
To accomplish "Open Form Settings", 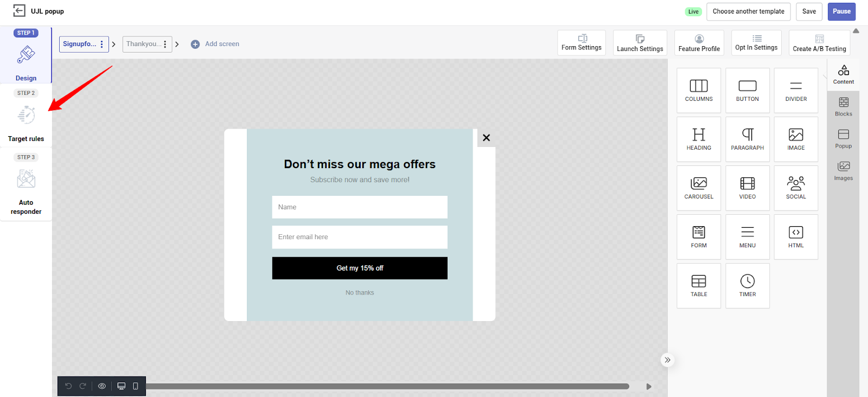I will (582, 43).
